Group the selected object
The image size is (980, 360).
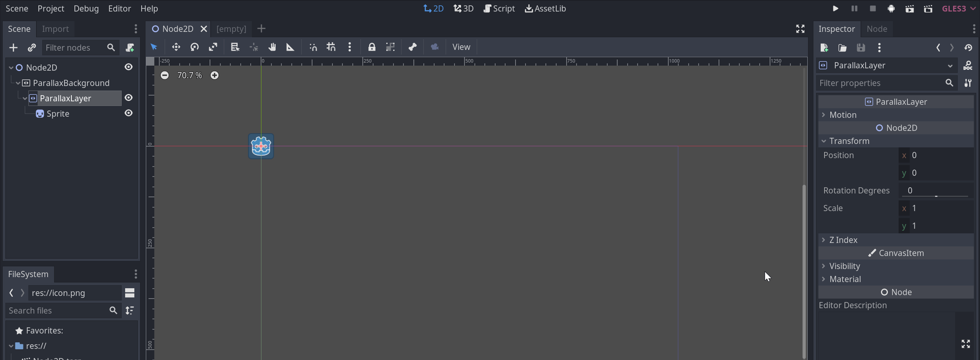pyautogui.click(x=390, y=47)
